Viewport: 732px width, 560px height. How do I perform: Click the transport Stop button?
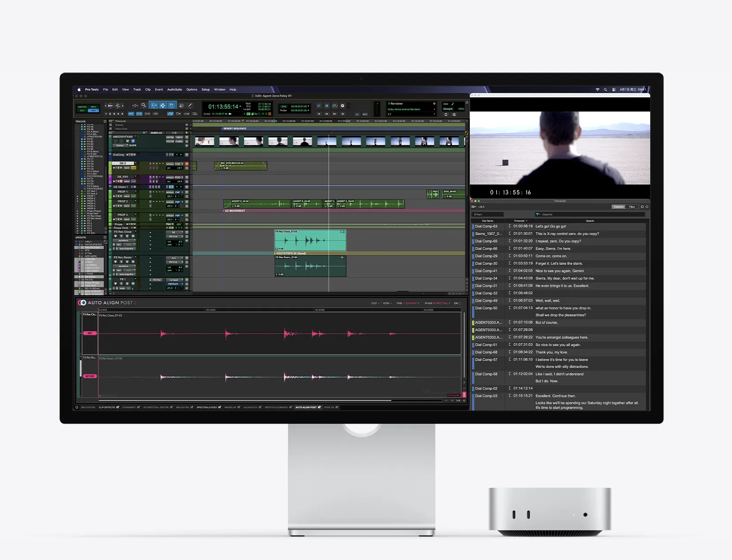coord(327,106)
